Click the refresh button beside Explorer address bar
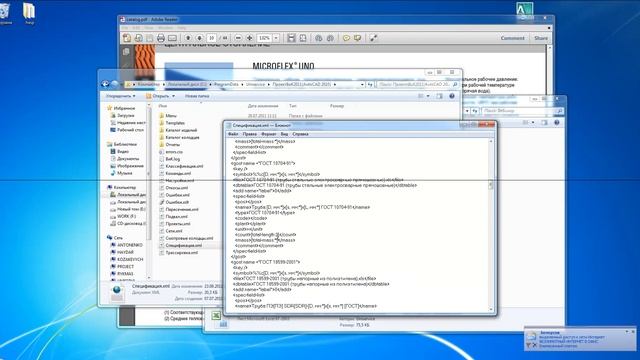 tap(370, 84)
